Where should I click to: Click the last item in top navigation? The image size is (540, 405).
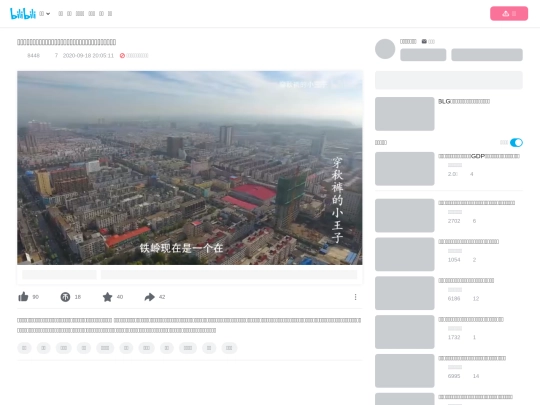[x=110, y=14]
